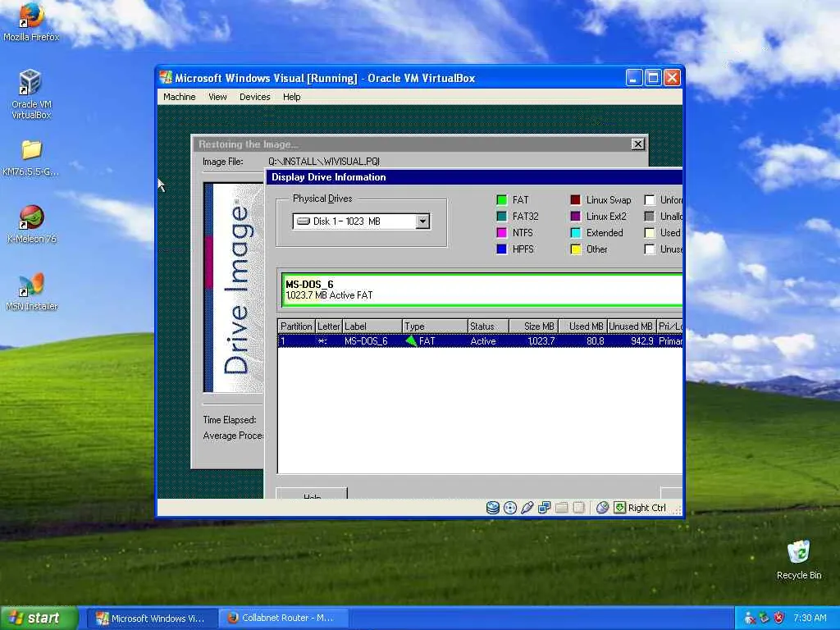Switch to Microsoft Windows Vi... taskbar button
Viewport: 840px width, 630px height.
(151, 619)
